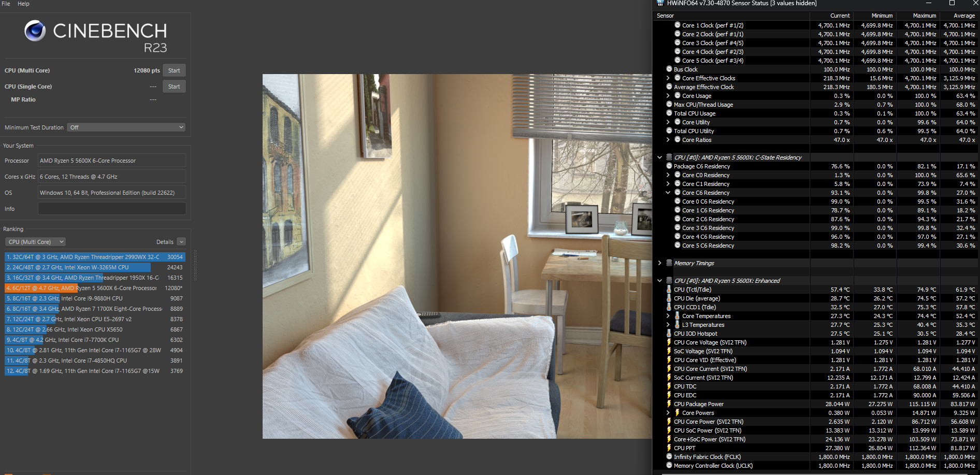Open the CPU (Multi Core) ranking dropdown

pos(36,241)
